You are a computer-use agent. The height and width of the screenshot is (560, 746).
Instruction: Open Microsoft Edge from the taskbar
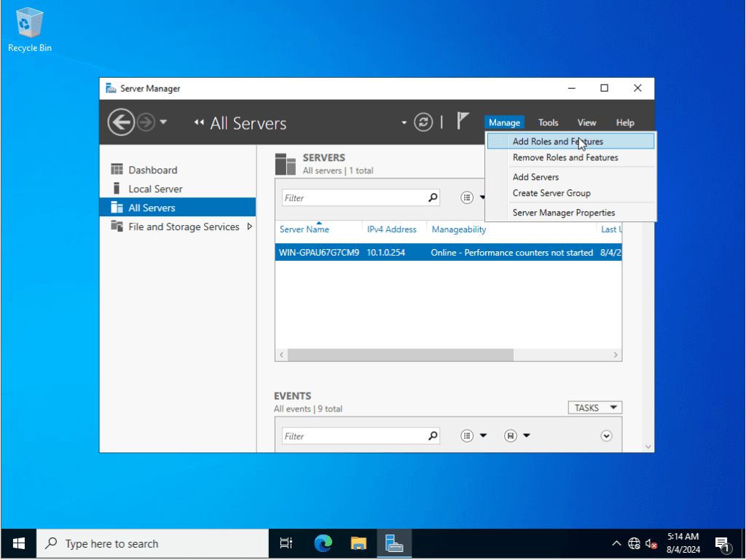(323, 543)
